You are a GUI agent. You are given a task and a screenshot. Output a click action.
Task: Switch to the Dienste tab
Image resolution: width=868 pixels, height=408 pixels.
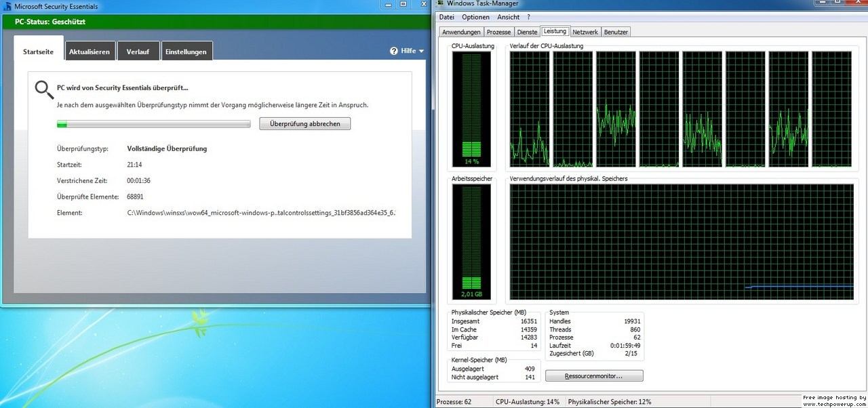(527, 32)
